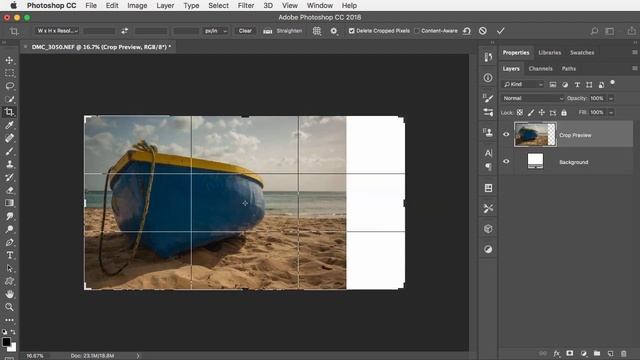Image resolution: width=640 pixels, height=360 pixels.
Task: Add a layer style with fx button
Action: pos(556,353)
